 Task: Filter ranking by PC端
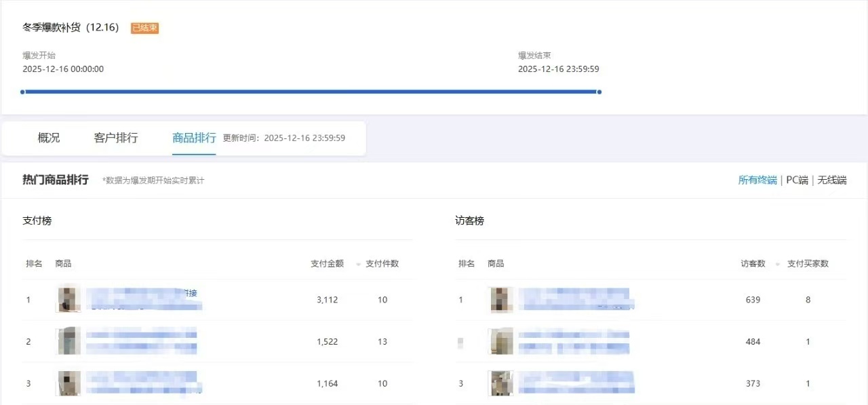coord(797,180)
